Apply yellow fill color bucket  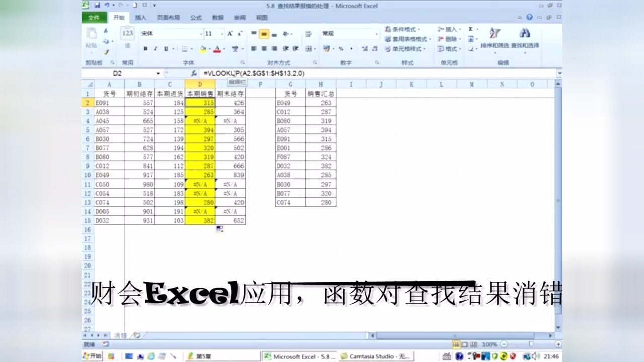click(x=203, y=49)
